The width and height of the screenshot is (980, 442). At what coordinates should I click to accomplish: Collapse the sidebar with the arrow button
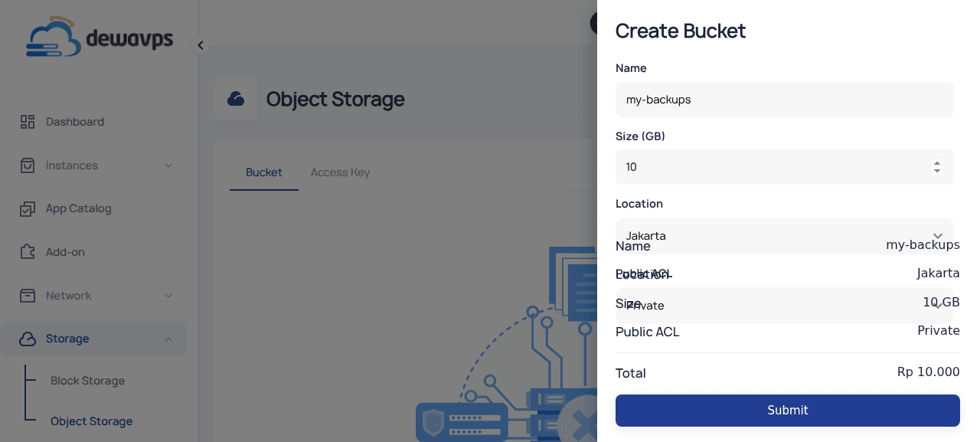[x=201, y=45]
